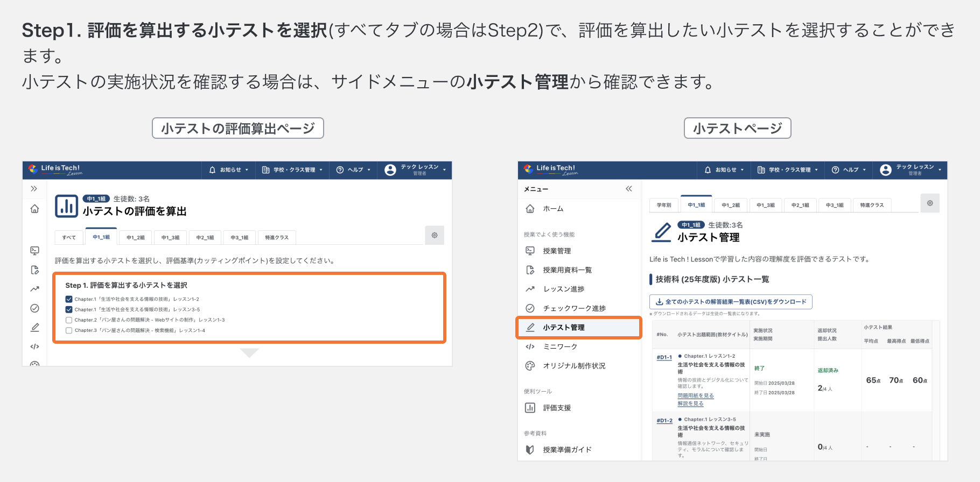Click the Life is Tech logo in quiz page

point(550,169)
